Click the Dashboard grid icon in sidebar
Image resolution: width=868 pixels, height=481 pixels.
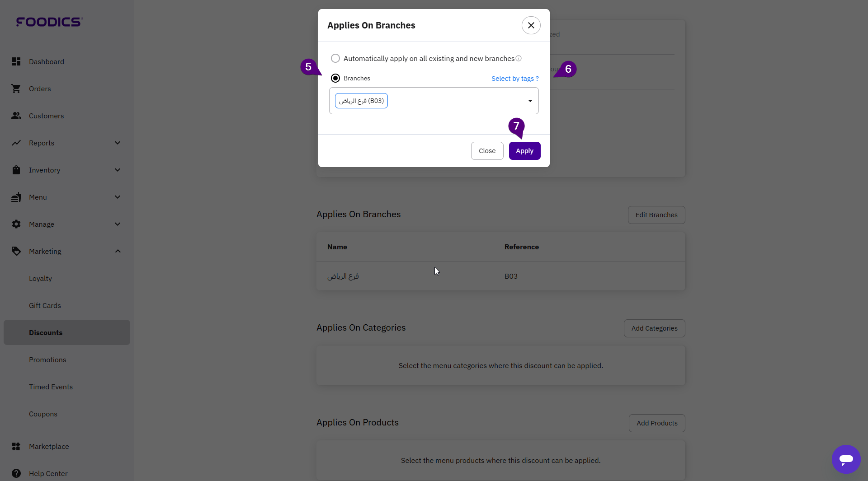coord(16,61)
